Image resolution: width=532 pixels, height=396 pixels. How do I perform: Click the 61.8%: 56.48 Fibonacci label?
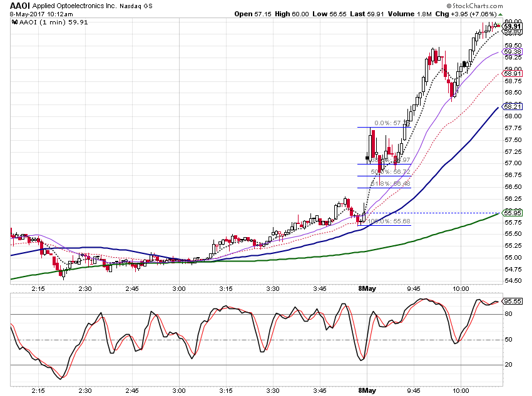click(x=391, y=184)
